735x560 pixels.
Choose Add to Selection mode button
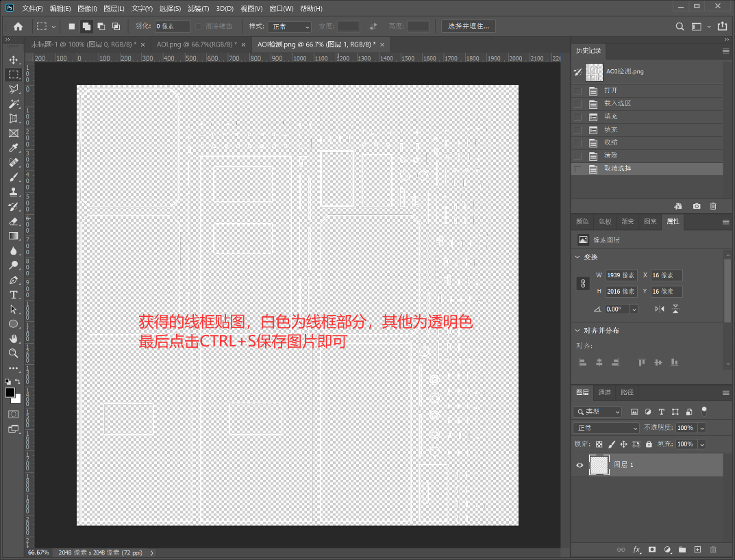(x=86, y=26)
